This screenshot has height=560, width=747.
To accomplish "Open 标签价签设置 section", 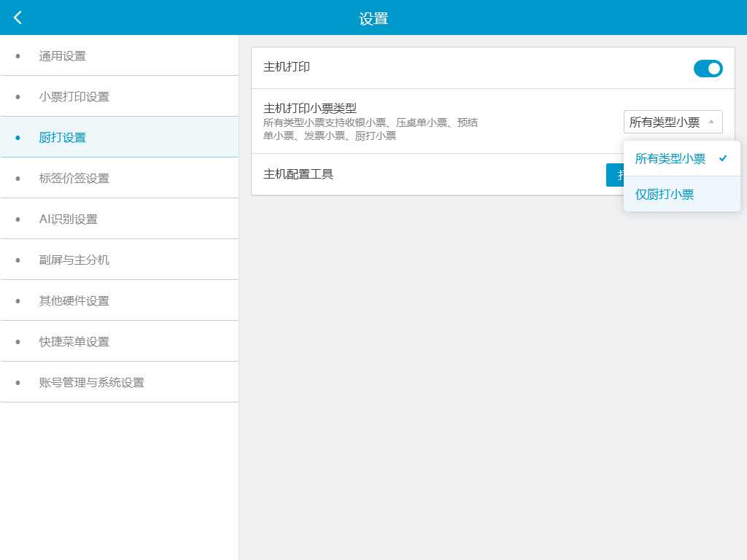I will pyautogui.click(x=119, y=178).
